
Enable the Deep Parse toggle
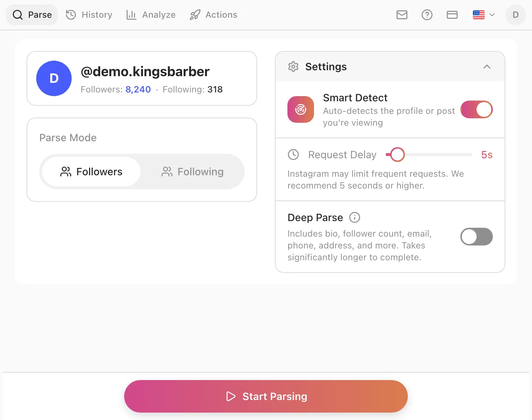coord(477,237)
